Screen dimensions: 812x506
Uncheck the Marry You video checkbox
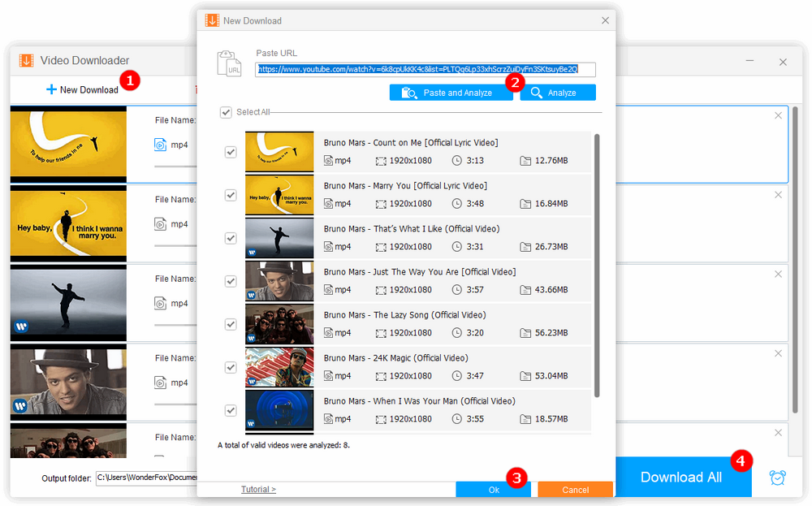coord(231,195)
